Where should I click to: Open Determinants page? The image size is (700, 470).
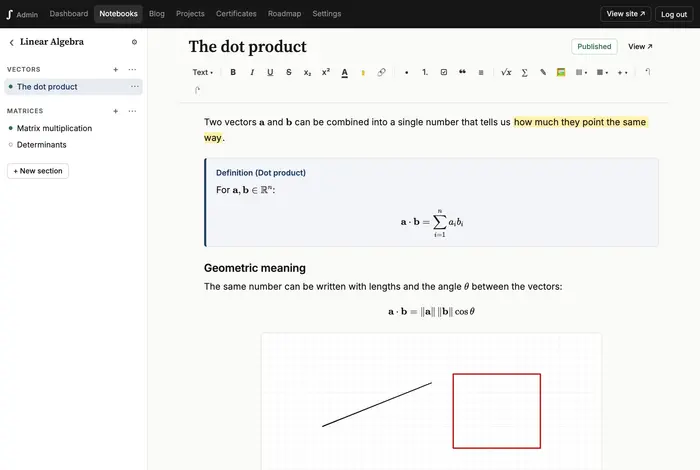42,145
